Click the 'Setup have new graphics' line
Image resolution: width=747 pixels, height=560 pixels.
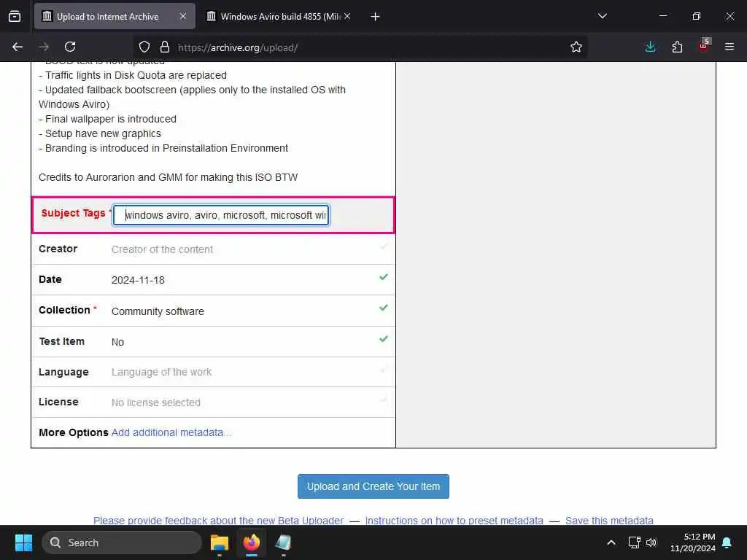100,134
